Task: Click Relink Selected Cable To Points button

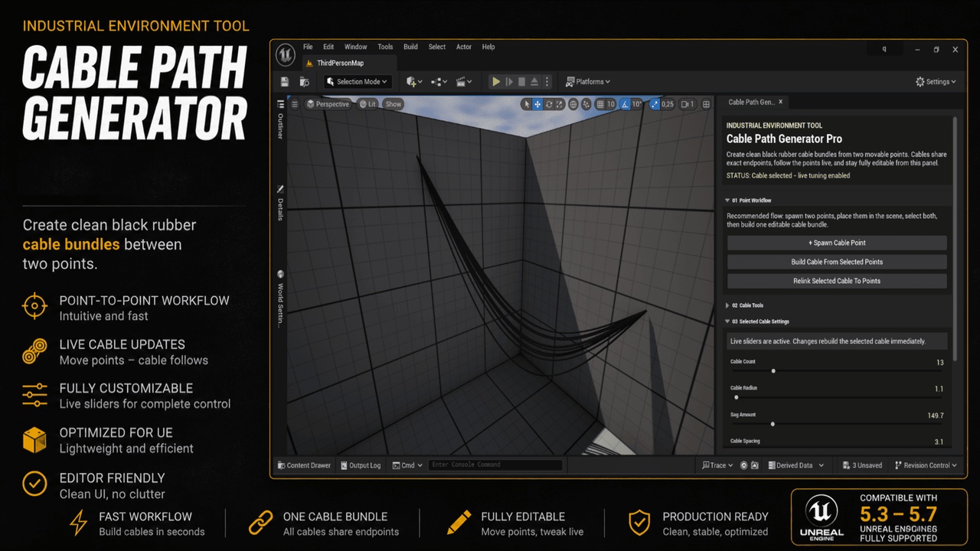Action: pyautogui.click(x=837, y=281)
